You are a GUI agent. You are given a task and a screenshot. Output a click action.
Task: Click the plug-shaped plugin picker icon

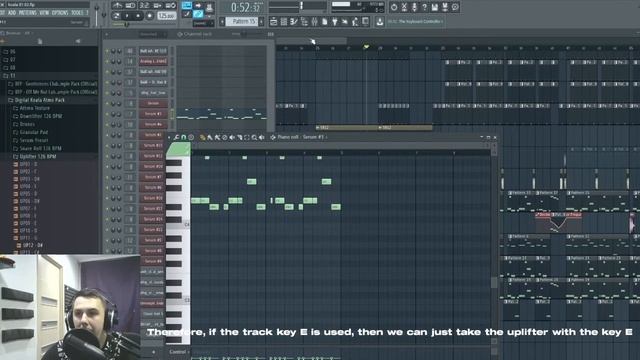tap(335, 22)
